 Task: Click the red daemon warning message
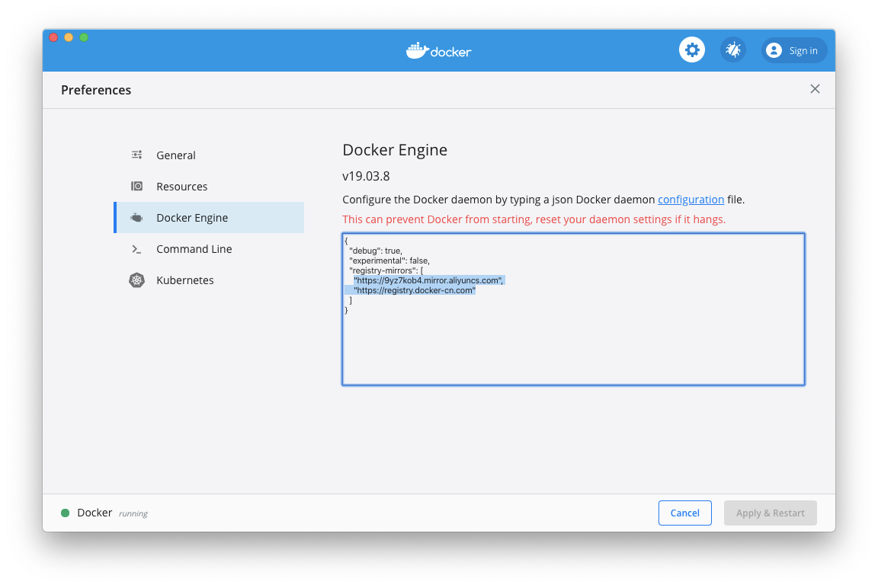tap(534, 219)
